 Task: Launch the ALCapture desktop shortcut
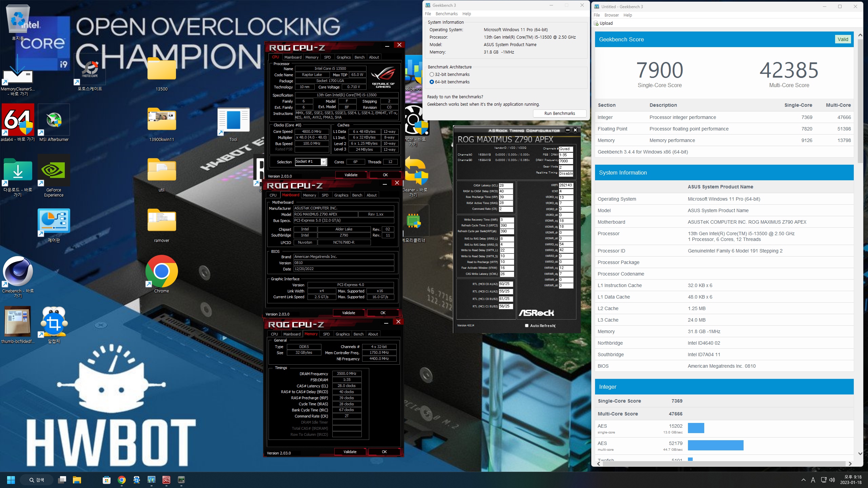click(x=54, y=325)
